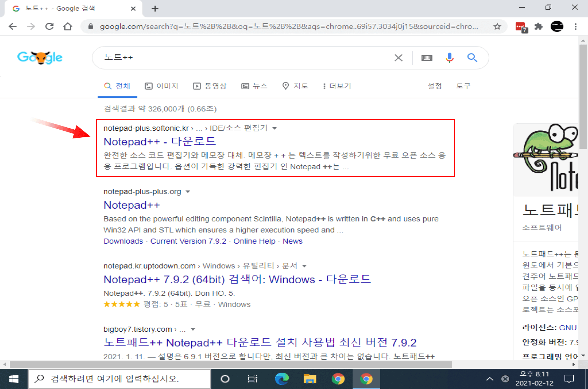
Task: Launch Microsoft Edge from taskbar
Action: 282,379
